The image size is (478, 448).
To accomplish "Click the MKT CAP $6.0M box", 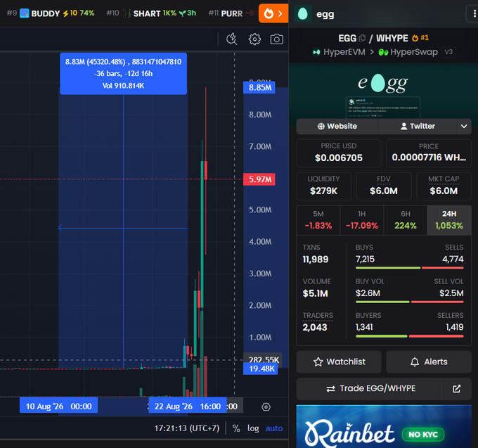I will click(x=444, y=186).
